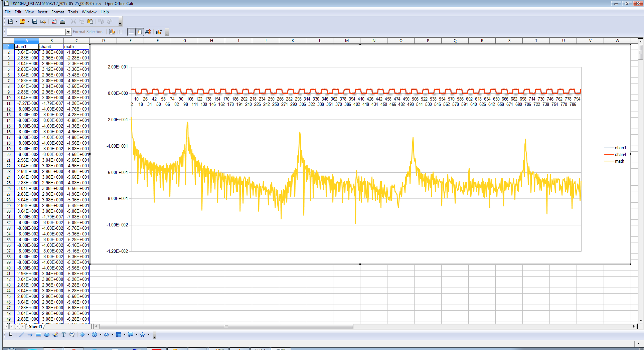
Task: Click the horizontal scrollbar thumb
Action: point(226,326)
